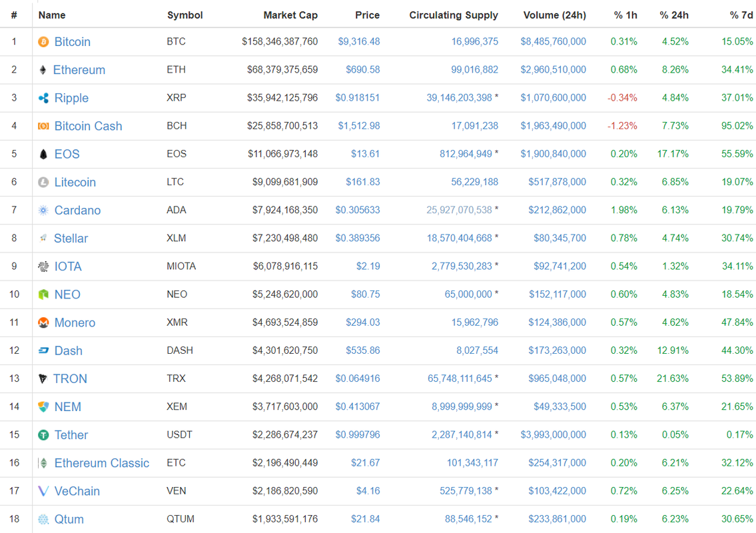Open the Ethereum Classic name link

tap(102, 463)
